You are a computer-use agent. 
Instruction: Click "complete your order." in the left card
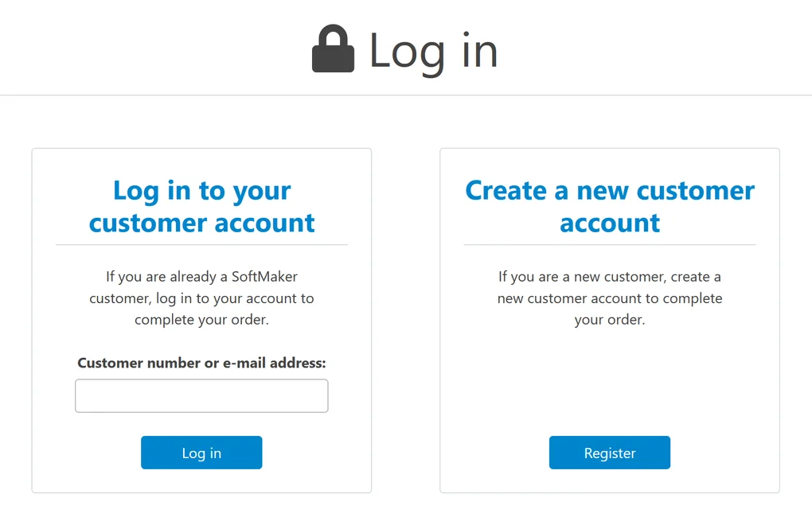(201, 320)
